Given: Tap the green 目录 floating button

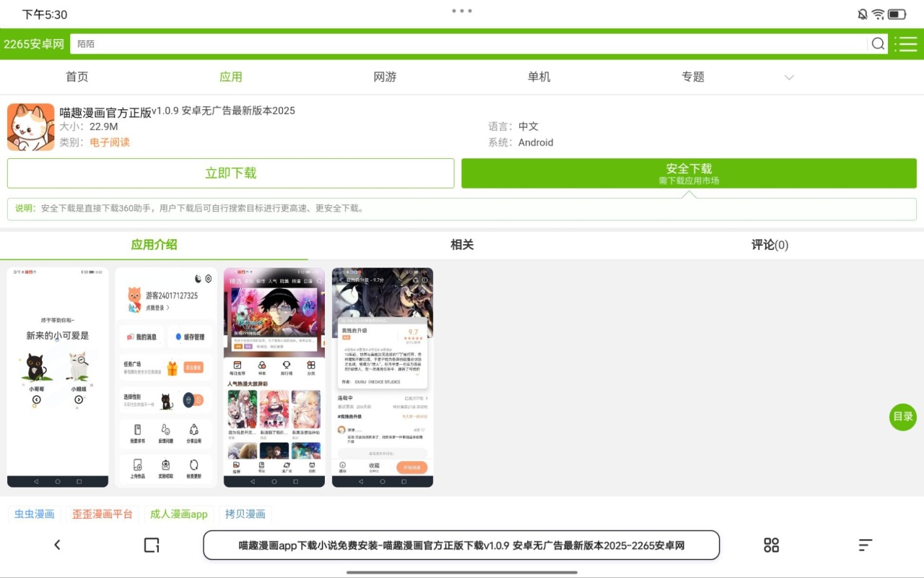Looking at the screenshot, I should pos(903,417).
